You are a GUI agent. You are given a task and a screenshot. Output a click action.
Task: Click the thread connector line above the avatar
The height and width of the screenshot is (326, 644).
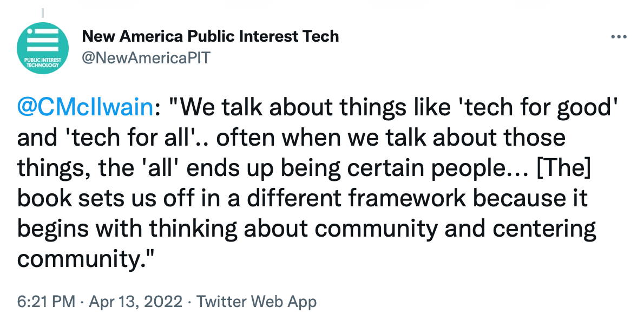43,13
